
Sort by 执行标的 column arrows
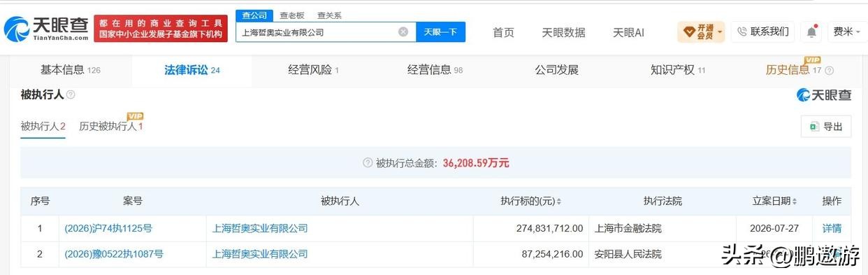pos(558,202)
